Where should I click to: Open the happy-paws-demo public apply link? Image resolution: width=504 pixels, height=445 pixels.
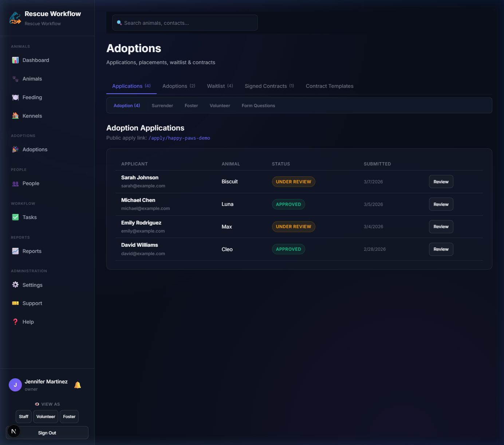coord(179,138)
